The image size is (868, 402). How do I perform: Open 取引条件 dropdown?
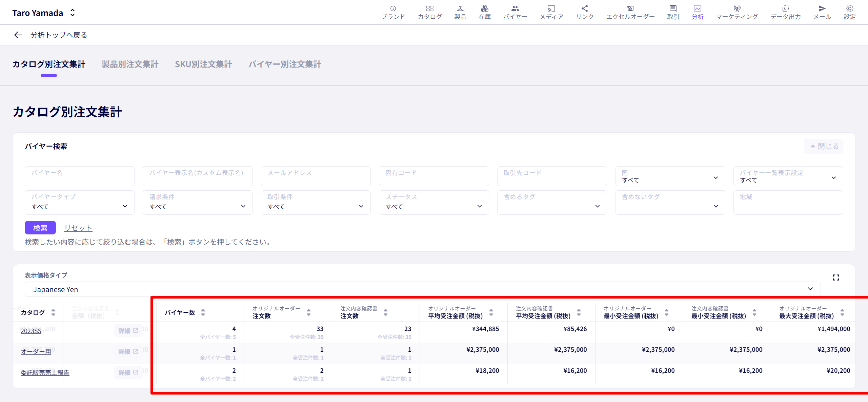(x=316, y=202)
